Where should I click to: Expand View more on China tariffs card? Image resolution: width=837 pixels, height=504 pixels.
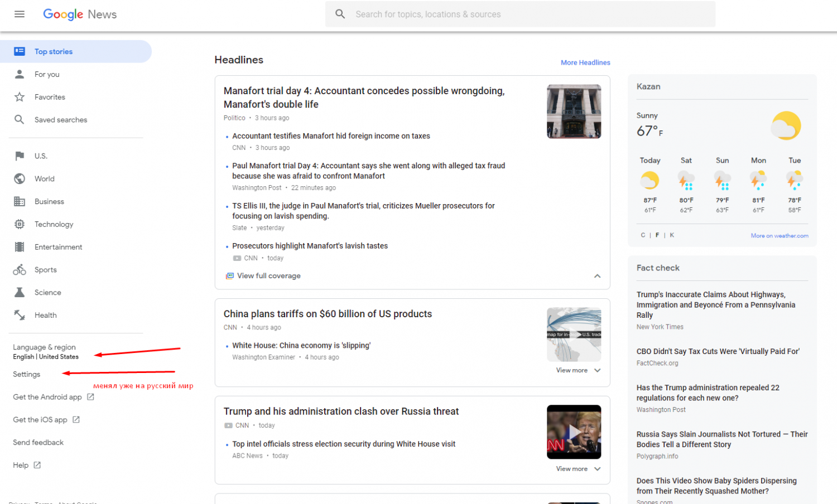coord(579,370)
